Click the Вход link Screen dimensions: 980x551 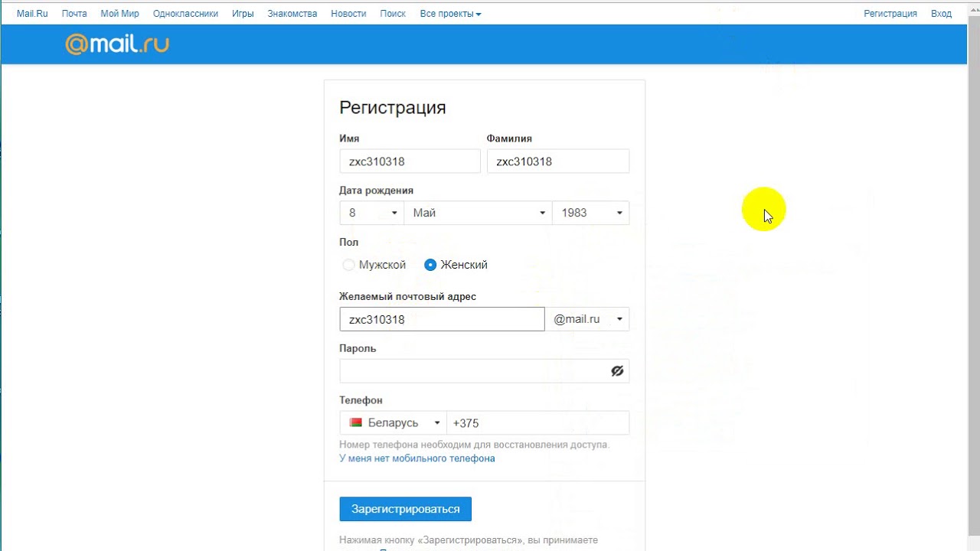pyautogui.click(x=941, y=14)
